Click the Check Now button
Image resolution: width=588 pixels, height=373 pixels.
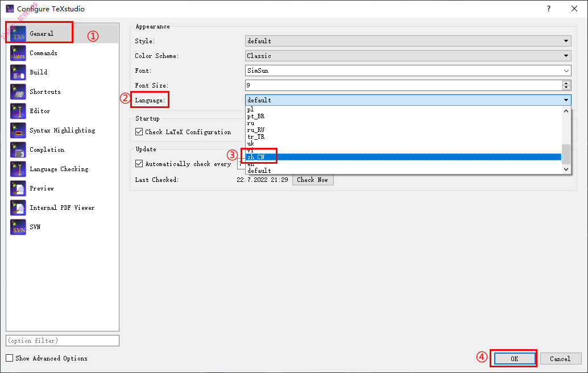coord(313,180)
